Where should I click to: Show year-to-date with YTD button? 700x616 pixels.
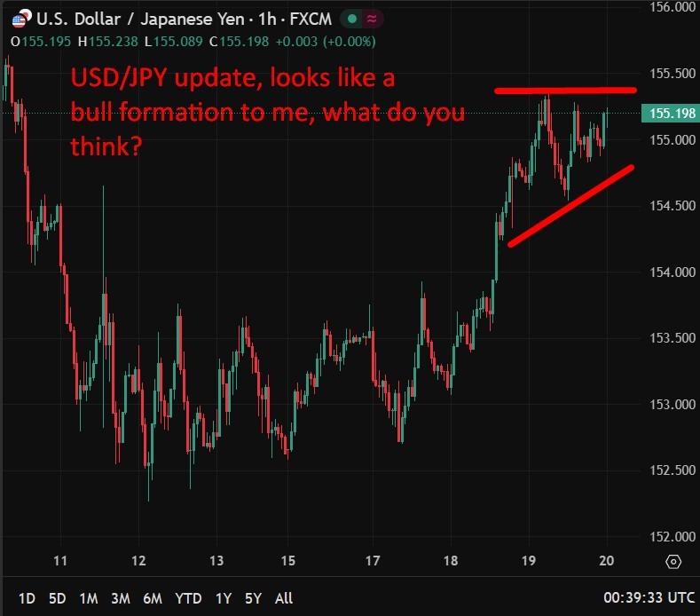point(188,598)
